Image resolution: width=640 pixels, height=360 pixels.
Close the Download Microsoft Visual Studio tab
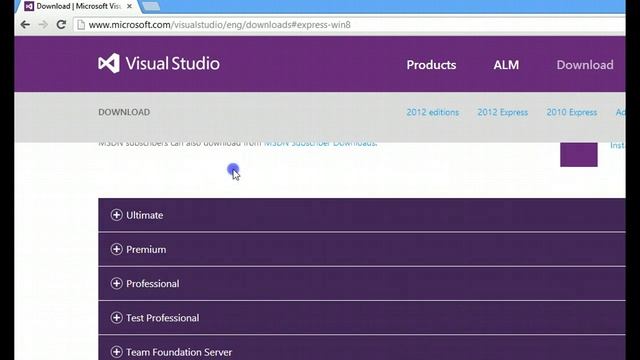click(x=129, y=6)
